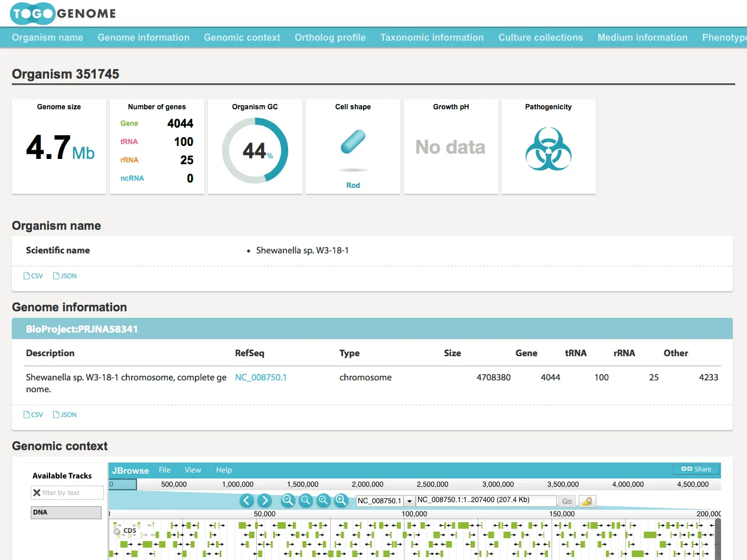Jump to Ortholog profile section
The height and width of the screenshot is (560, 747).
(x=330, y=37)
